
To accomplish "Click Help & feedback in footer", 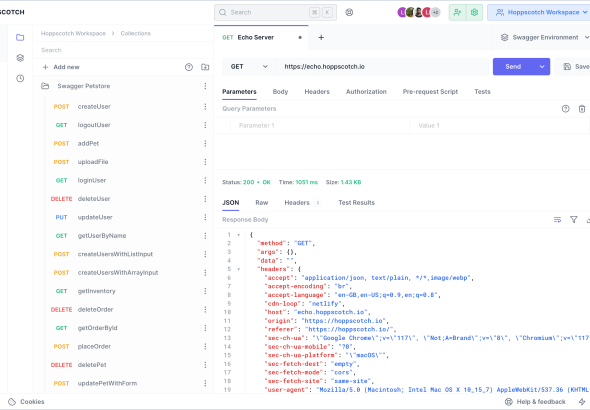I will click(535, 402).
